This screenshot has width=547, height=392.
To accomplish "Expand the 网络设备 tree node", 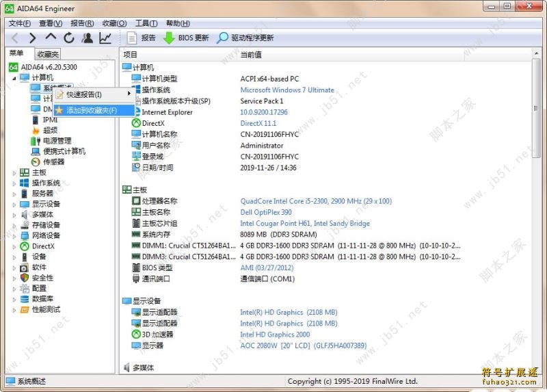I will (x=14, y=235).
